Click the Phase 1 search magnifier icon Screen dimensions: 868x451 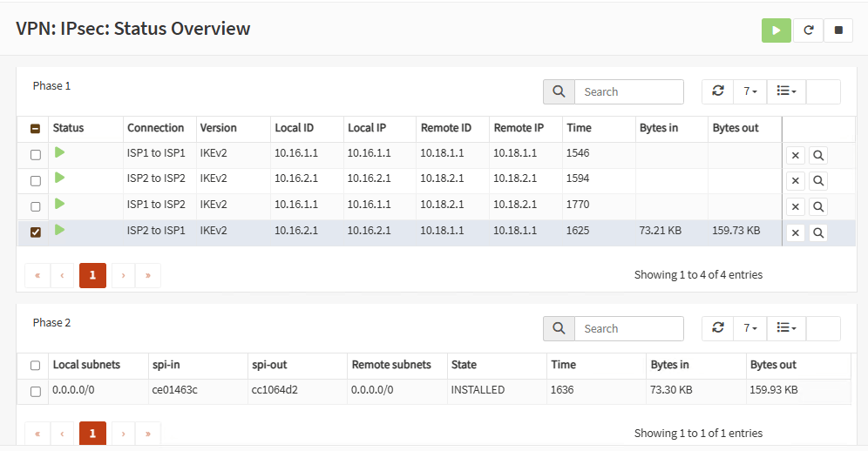click(559, 91)
